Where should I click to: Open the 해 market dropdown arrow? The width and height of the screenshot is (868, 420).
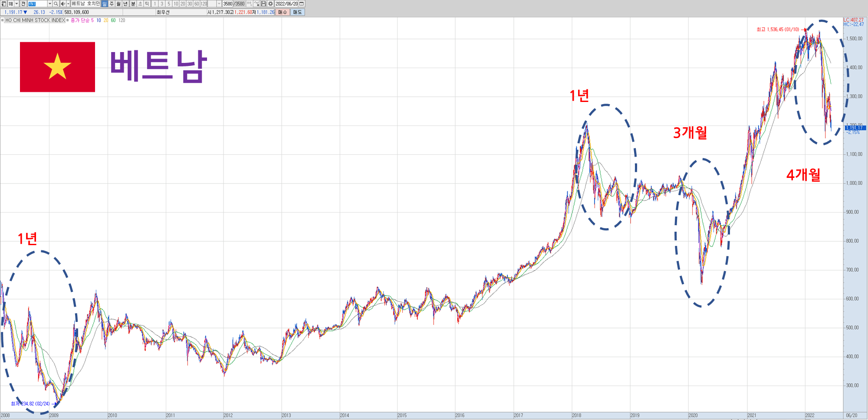point(16,3)
